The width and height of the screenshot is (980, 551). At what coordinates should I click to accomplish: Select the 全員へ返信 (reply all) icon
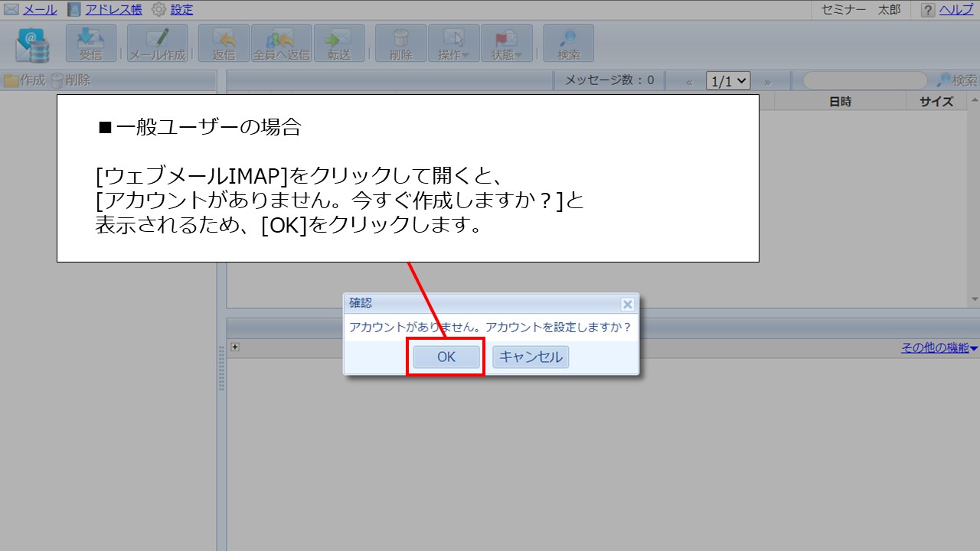[x=280, y=43]
